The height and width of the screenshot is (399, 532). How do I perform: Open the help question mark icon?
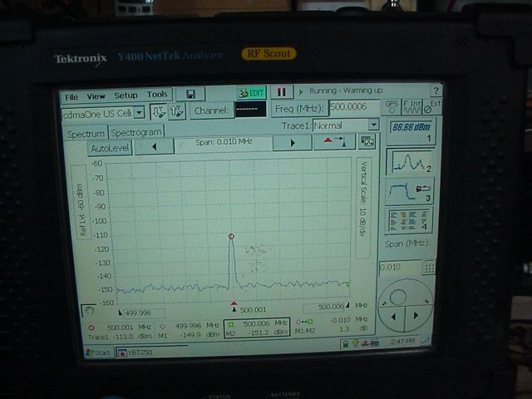pyautogui.click(x=436, y=91)
